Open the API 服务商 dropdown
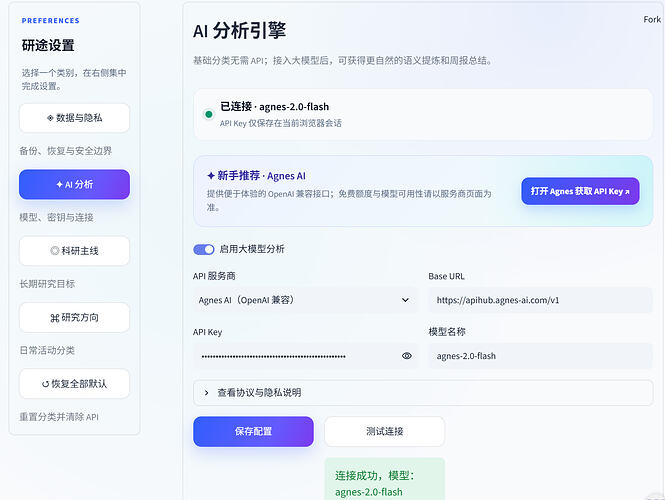The width and height of the screenshot is (665, 500). click(305, 300)
